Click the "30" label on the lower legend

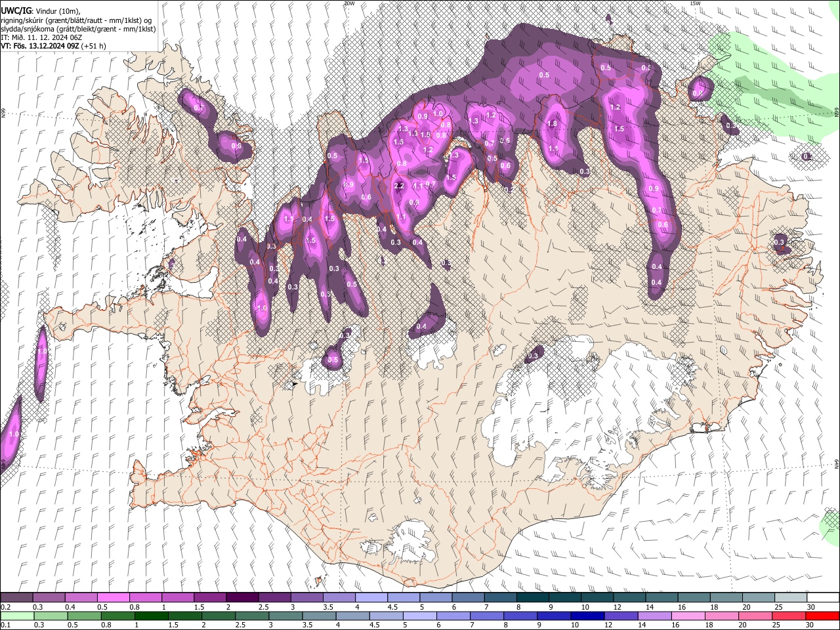810,625
